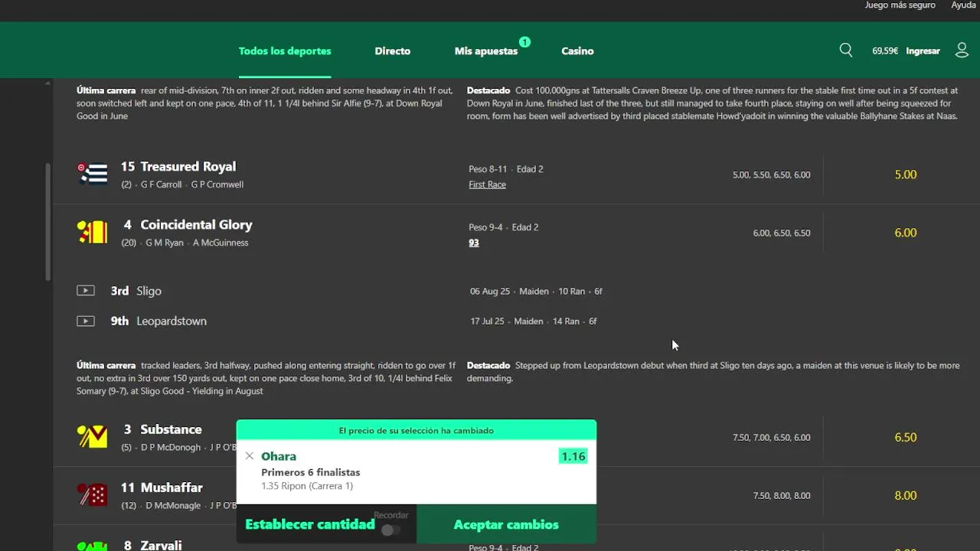This screenshot has width=980, height=551.
Task: Click Aceptar cambios button
Action: click(506, 524)
